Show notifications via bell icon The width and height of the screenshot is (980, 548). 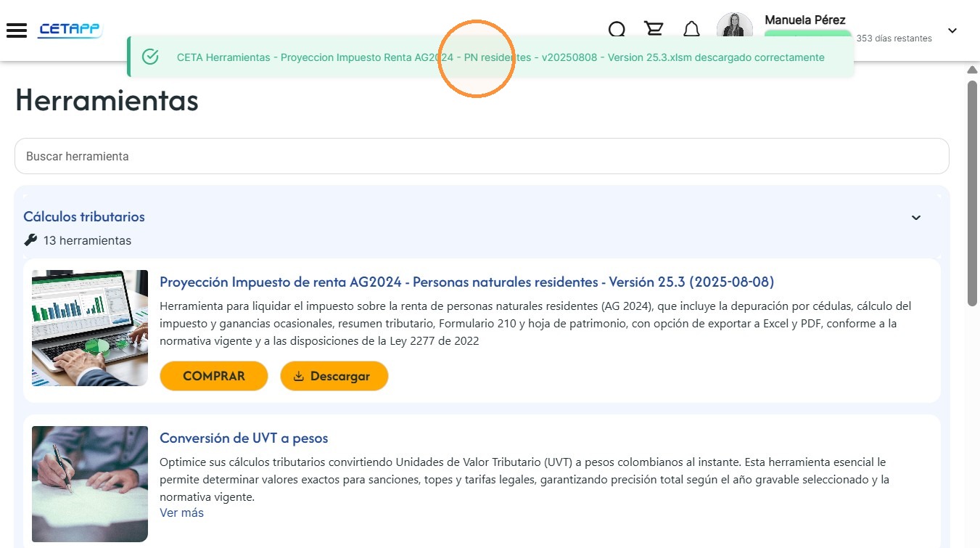[692, 29]
